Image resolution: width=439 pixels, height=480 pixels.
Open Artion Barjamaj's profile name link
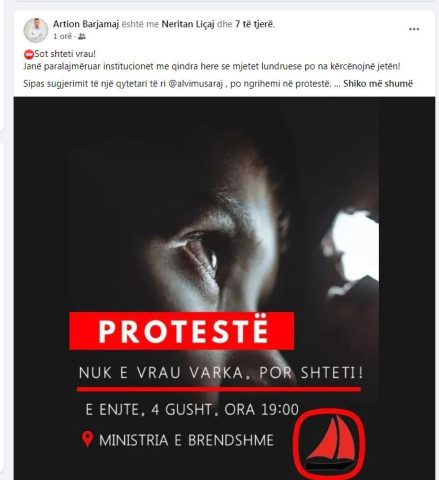point(86,24)
